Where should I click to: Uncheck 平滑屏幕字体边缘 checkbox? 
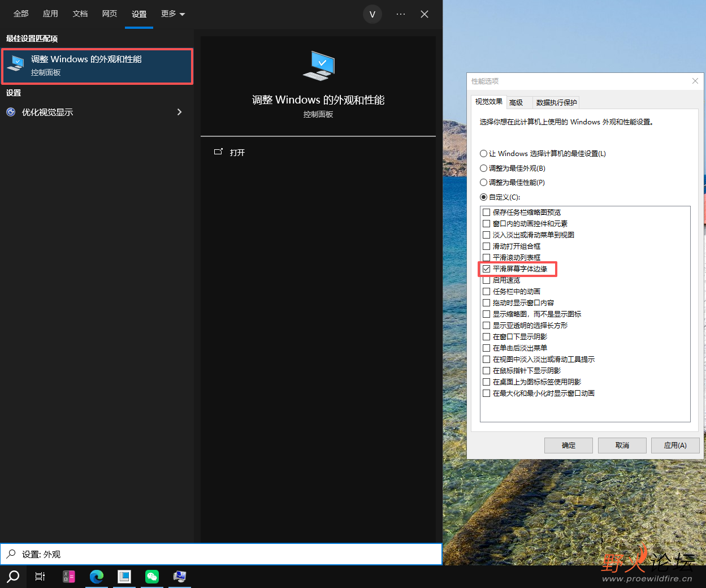(x=486, y=269)
